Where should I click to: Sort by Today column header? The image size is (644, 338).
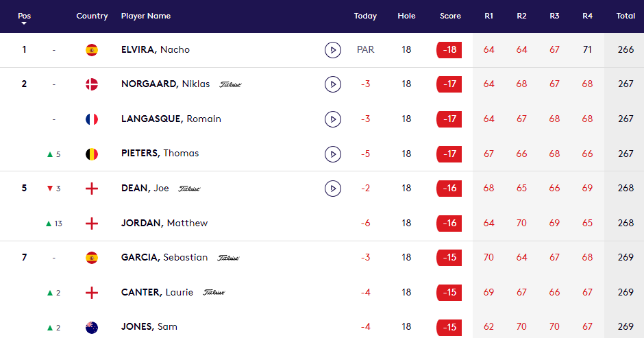[x=365, y=16]
